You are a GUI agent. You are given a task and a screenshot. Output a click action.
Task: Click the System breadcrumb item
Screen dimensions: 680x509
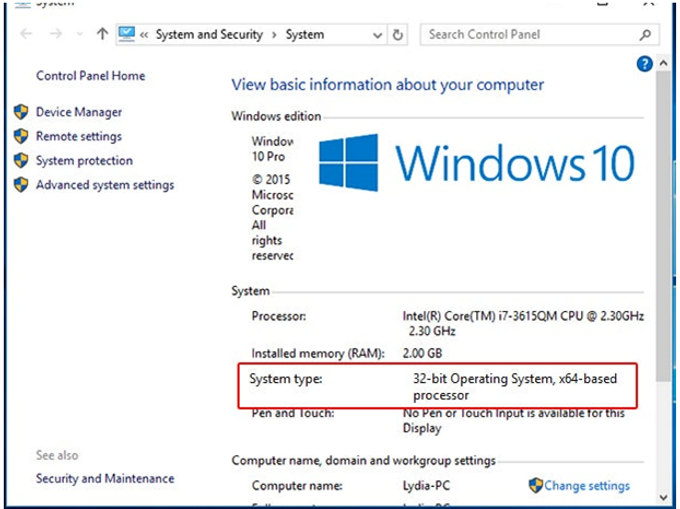pyautogui.click(x=304, y=35)
